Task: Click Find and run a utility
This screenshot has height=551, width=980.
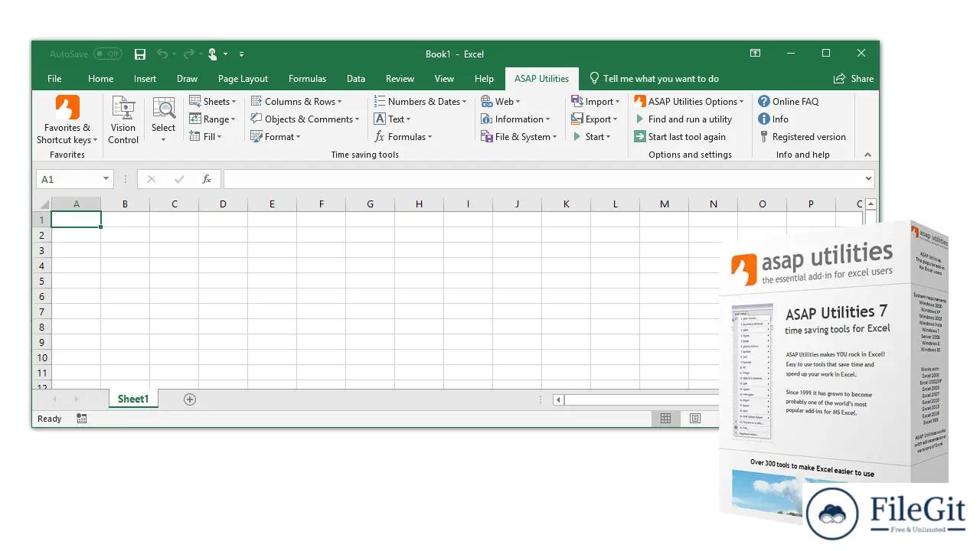Action: [684, 119]
